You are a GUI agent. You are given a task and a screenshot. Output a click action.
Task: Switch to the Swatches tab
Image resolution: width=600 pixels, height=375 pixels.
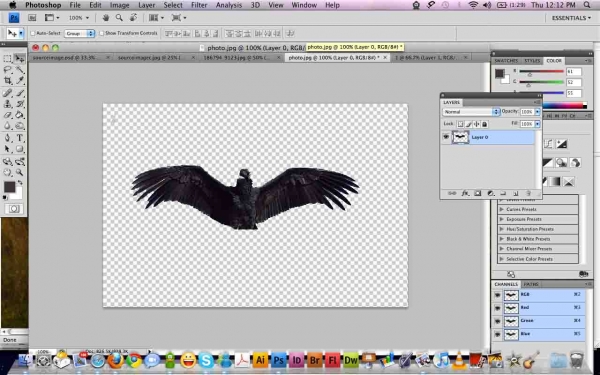coord(506,61)
